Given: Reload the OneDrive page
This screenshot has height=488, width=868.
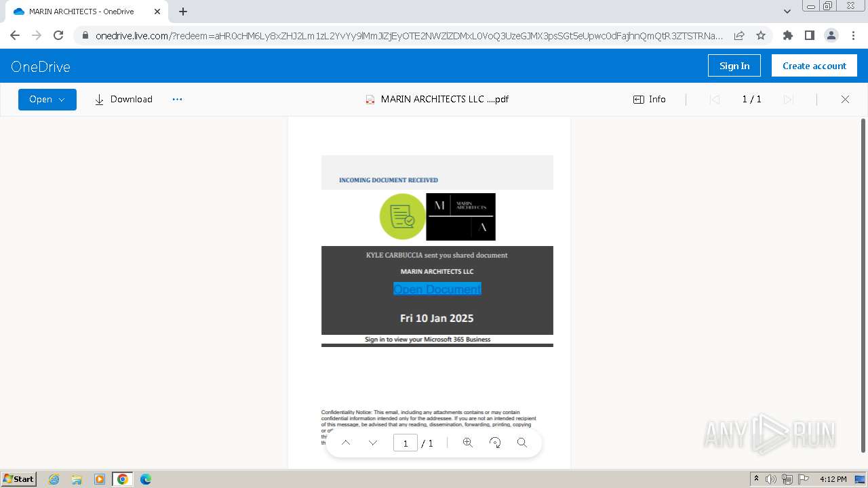Looking at the screenshot, I should (58, 35).
